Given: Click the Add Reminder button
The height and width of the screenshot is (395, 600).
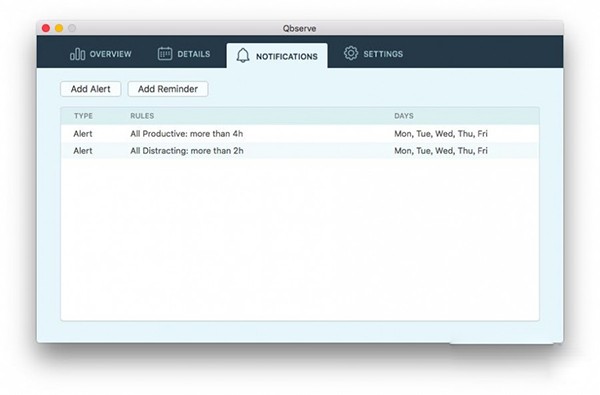Looking at the screenshot, I should [168, 89].
